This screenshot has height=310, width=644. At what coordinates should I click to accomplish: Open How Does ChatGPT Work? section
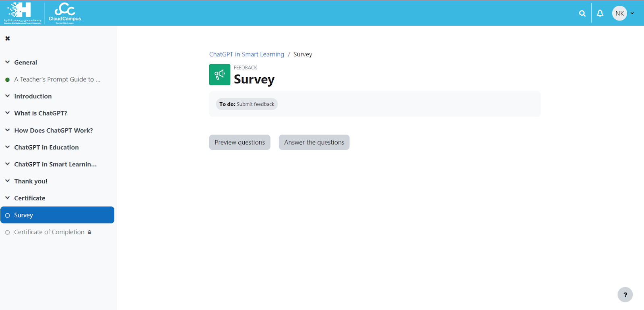pyautogui.click(x=54, y=130)
